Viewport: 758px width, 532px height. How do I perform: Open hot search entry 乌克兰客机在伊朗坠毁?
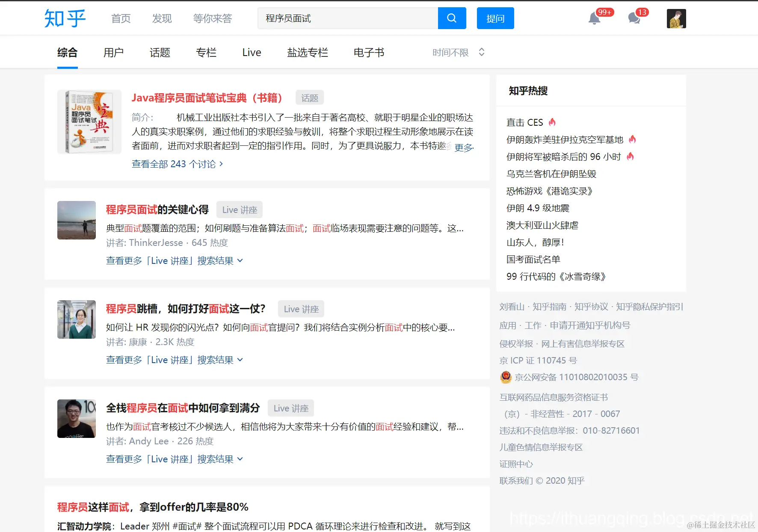pos(552,174)
